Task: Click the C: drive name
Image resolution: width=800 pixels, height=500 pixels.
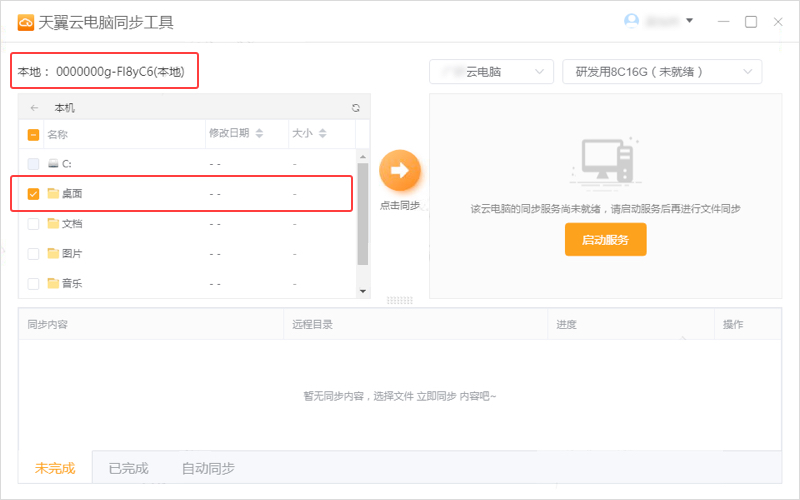Action: click(66, 164)
